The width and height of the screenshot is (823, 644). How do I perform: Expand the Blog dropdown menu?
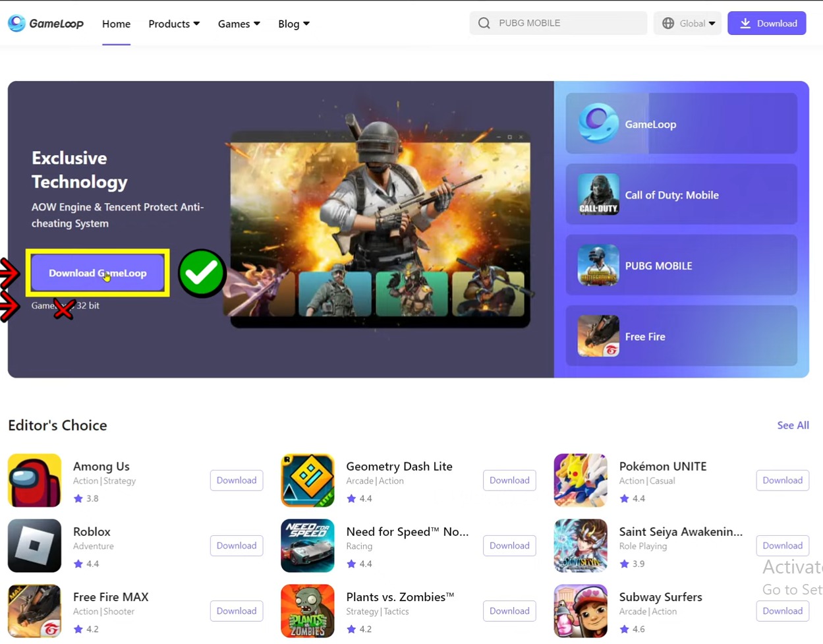[x=294, y=24]
